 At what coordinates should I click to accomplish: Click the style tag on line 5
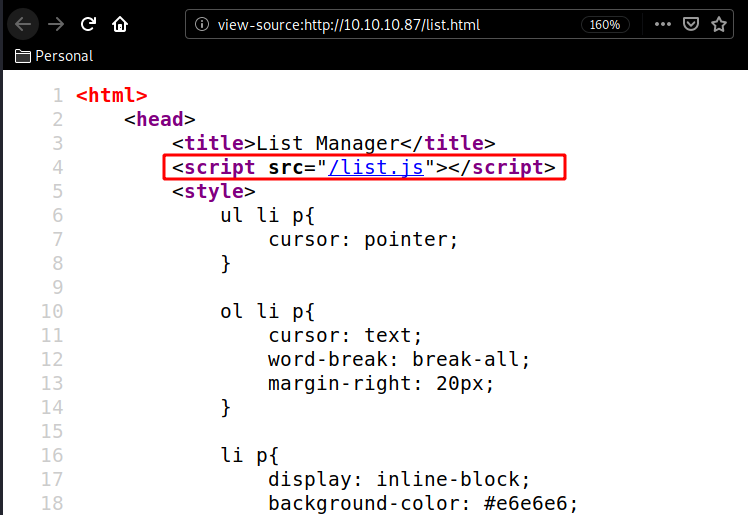click(214, 191)
